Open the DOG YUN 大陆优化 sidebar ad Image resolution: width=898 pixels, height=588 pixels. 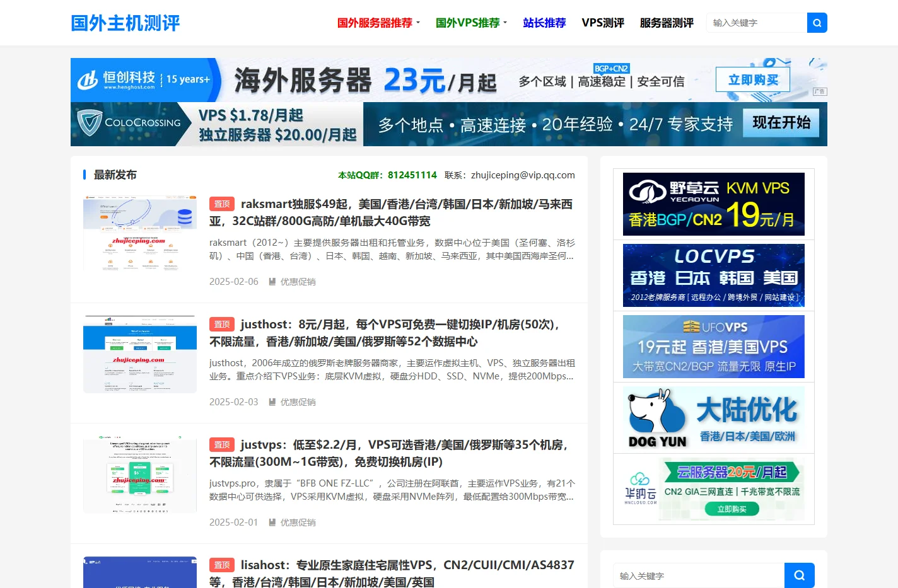714,418
